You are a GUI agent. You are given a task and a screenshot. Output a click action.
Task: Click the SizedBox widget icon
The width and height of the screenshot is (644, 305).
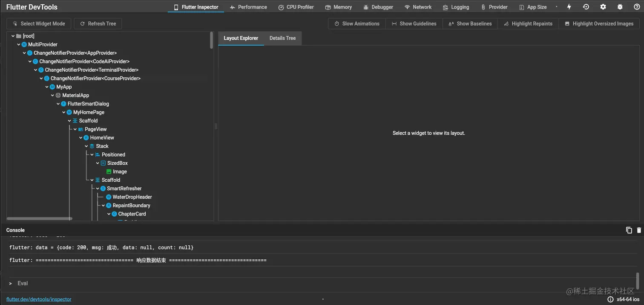pos(103,163)
